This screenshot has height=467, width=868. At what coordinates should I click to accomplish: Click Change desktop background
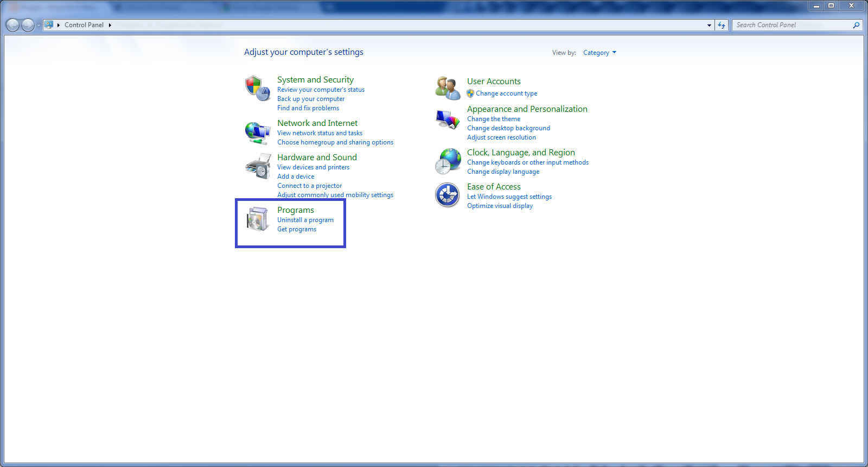(508, 128)
